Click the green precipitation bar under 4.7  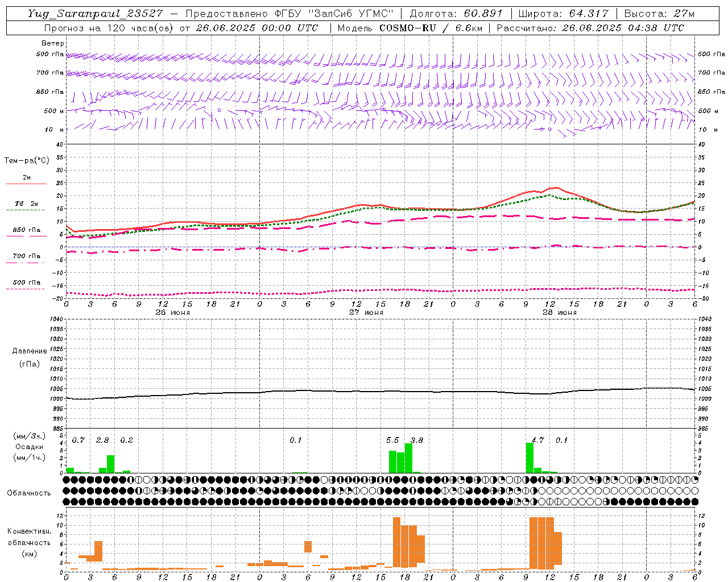pos(530,458)
